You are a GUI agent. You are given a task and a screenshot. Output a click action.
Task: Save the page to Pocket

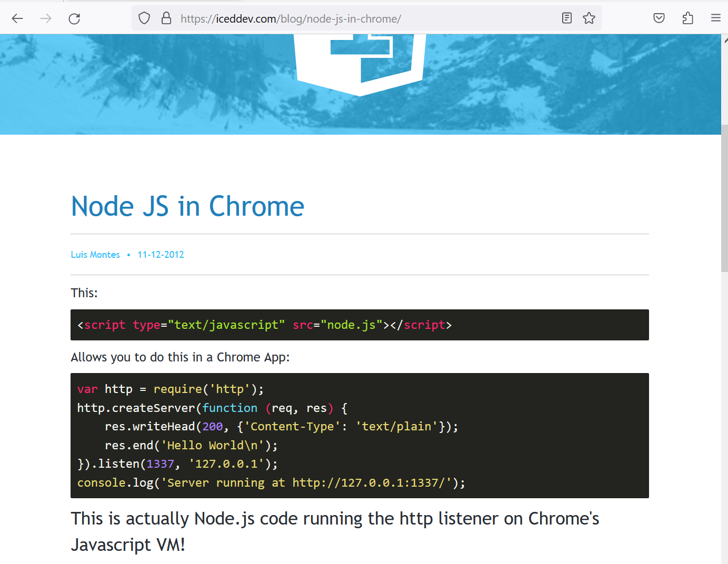[x=659, y=18]
